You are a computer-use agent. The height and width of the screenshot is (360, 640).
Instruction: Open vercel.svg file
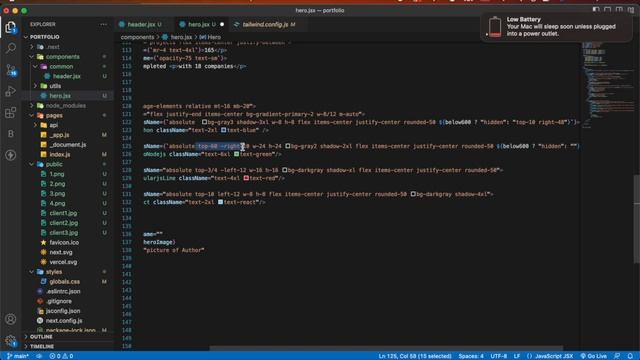63,262
